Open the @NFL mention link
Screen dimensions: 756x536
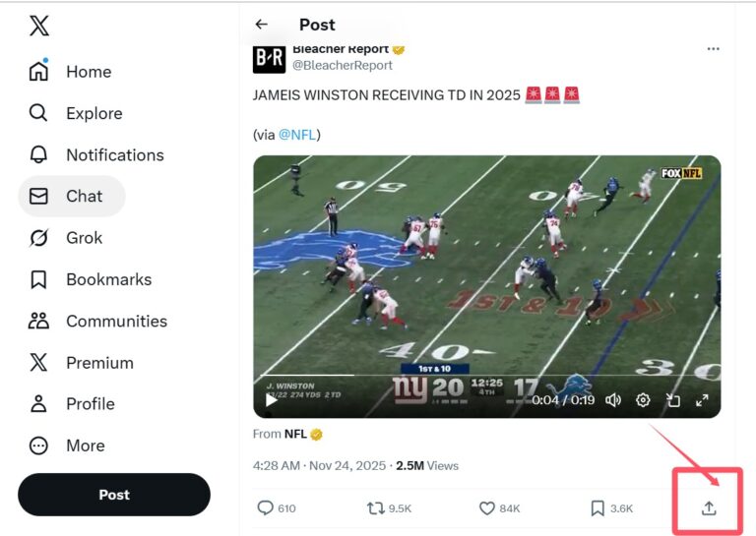(x=297, y=135)
